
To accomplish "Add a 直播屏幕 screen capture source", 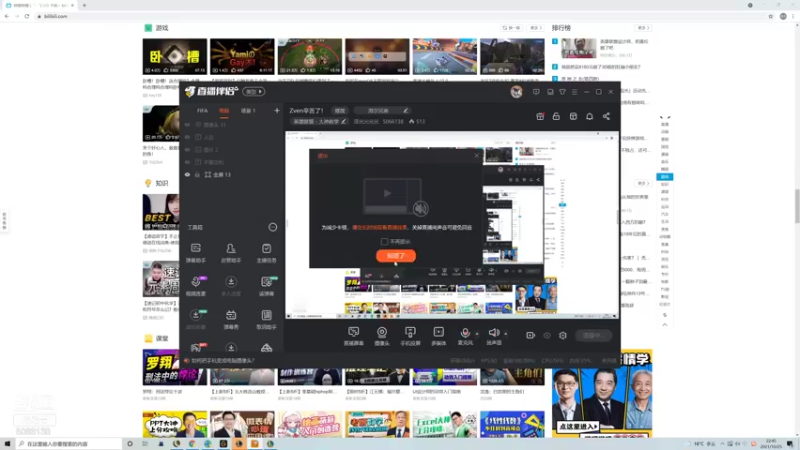I will click(x=353, y=336).
